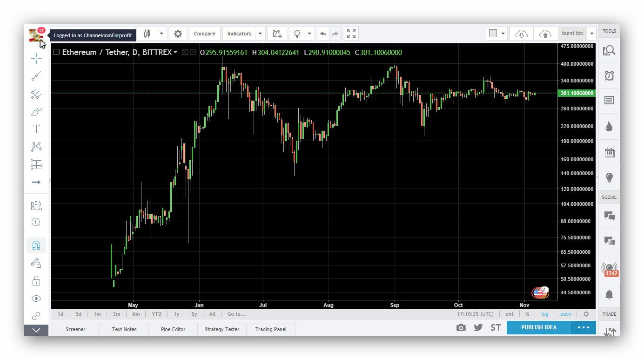Screen dimensions: 644x360
Task: Open the ideas lightbulb panel in sidebar
Action: 609,177
